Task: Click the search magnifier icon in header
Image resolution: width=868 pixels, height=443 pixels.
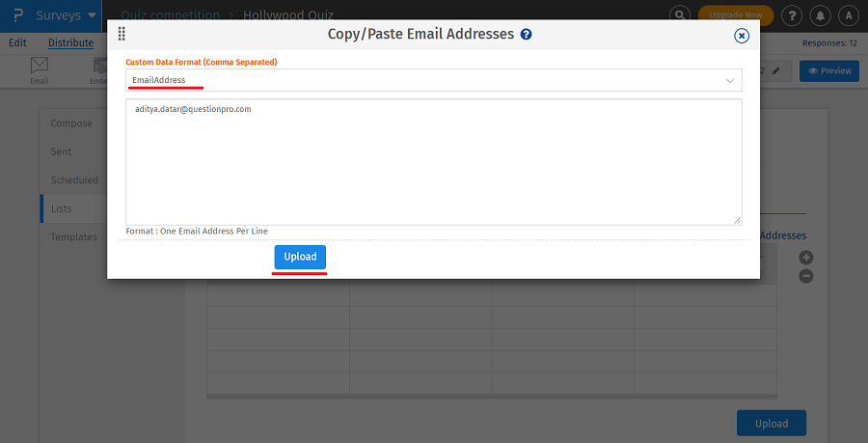Action: point(681,15)
